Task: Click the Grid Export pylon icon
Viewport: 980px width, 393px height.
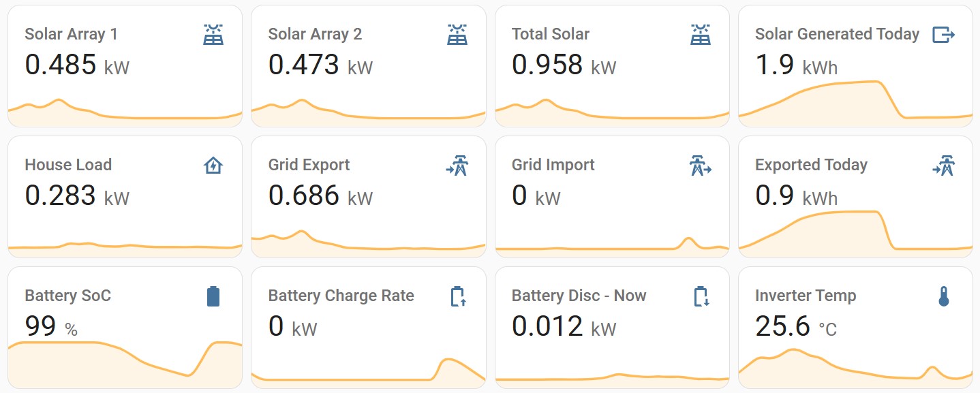Action: point(457,166)
